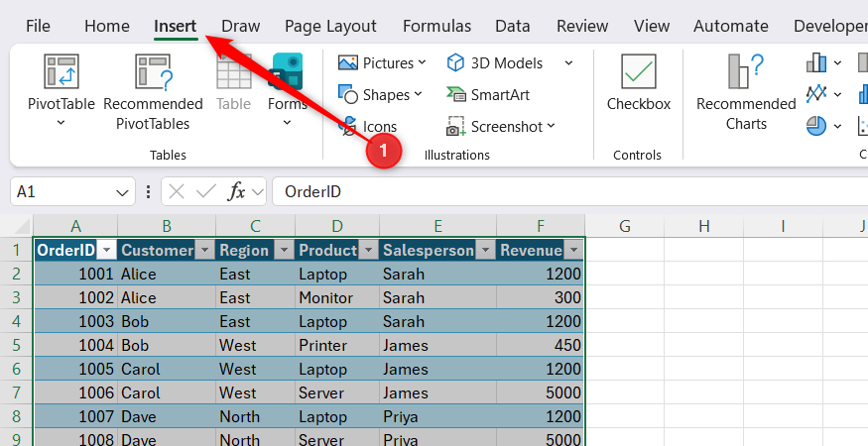868x446 pixels.
Task: Switch to the Formulas tab
Action: click(436, 26)
